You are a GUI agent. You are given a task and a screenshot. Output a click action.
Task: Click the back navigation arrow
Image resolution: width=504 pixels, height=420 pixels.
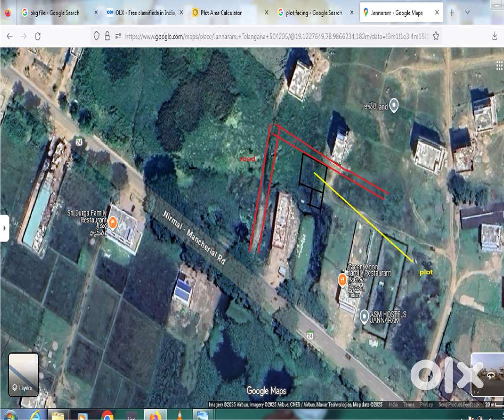[x=9, y=36]
